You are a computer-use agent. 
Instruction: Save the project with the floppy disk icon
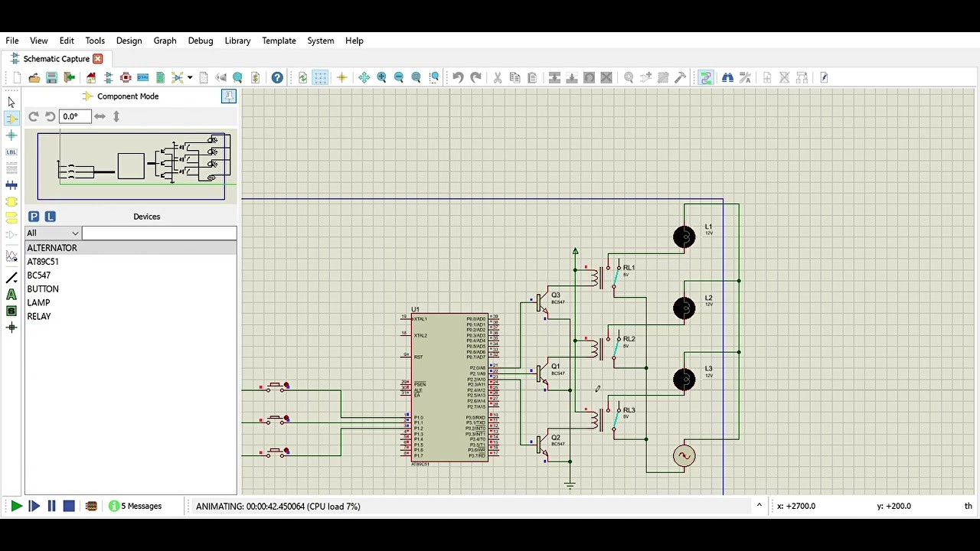pos(51,77)
